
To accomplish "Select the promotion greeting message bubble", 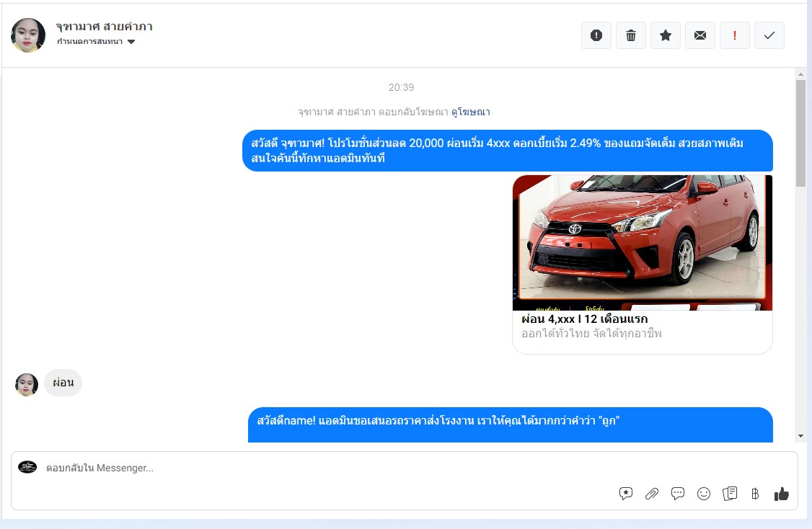I will tap(508, 151).
